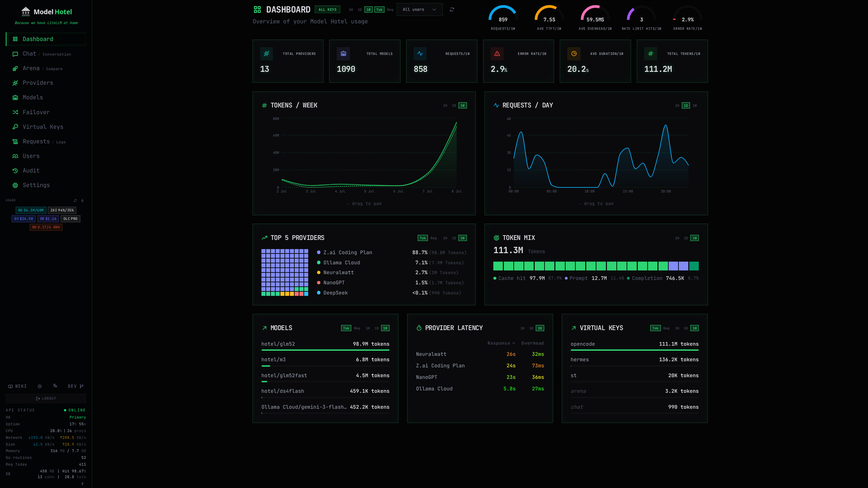868x488 pixels.
Task: Select the opencode virtual key row
Action: (x=635, y=346)
